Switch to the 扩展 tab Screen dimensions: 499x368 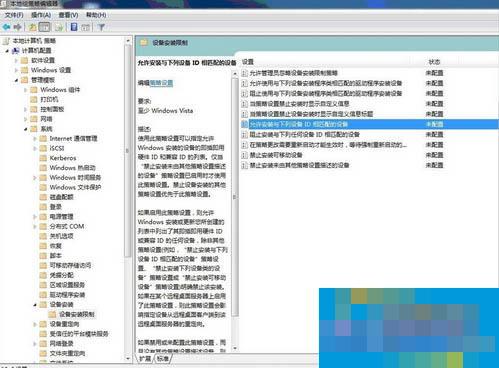click(x=145, y=359)
